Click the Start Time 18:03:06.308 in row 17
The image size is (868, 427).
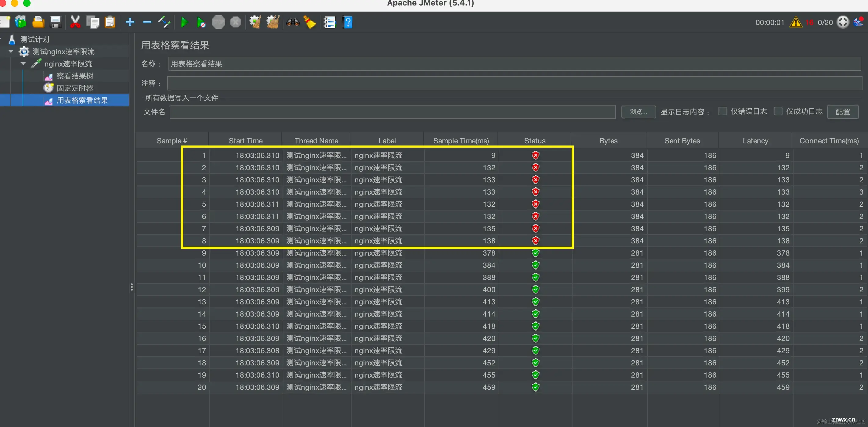pyautogui.click(x=257, y=350)
